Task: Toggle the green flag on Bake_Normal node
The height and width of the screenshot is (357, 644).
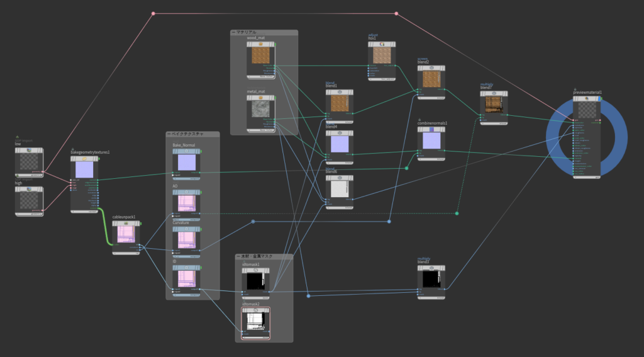Action: [202, 152]
